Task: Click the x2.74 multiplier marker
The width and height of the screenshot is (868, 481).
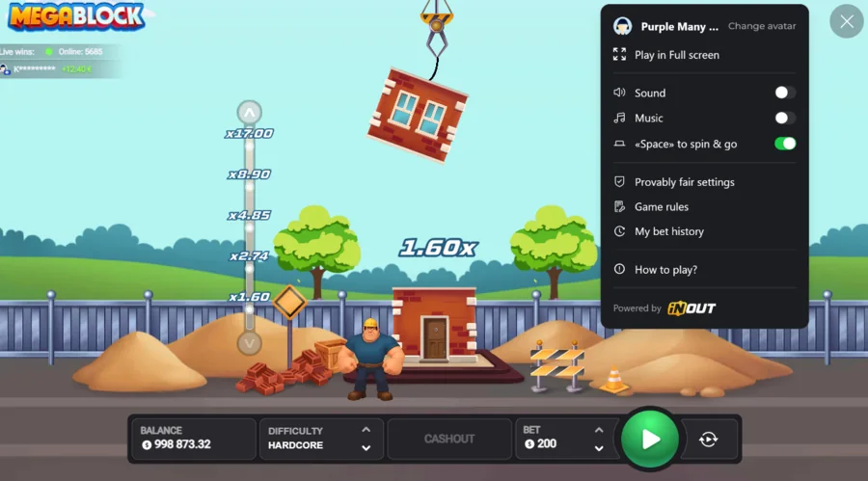Action: tap(249, 256)
